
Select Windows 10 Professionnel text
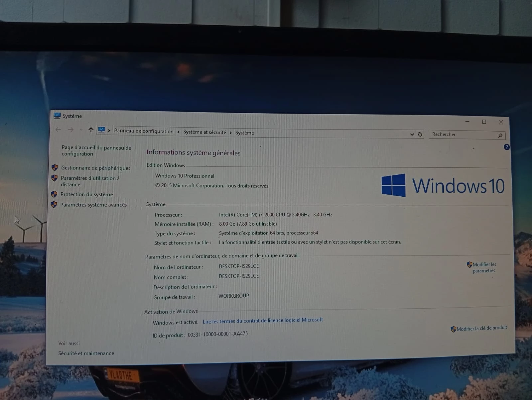pos(185,176)
